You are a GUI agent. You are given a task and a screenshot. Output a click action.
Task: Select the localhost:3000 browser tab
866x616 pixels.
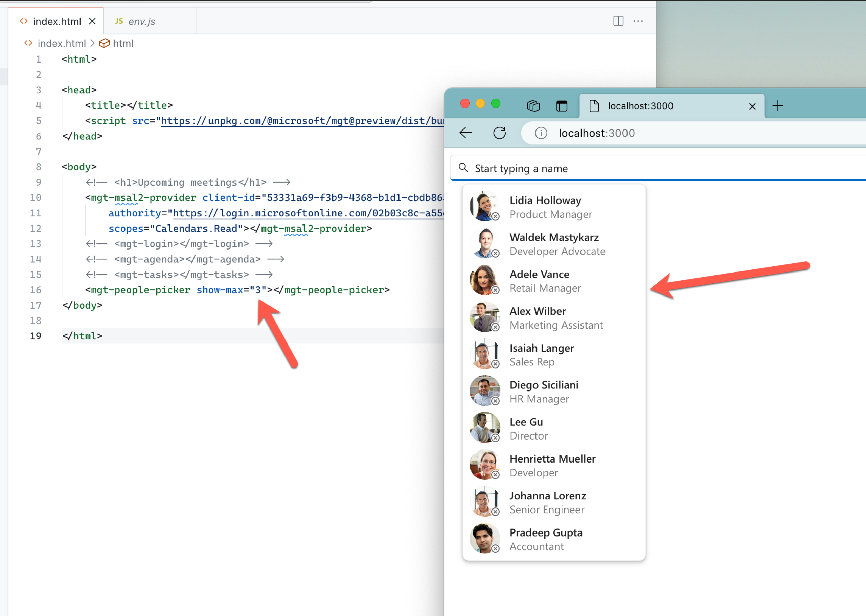point(640,106)
